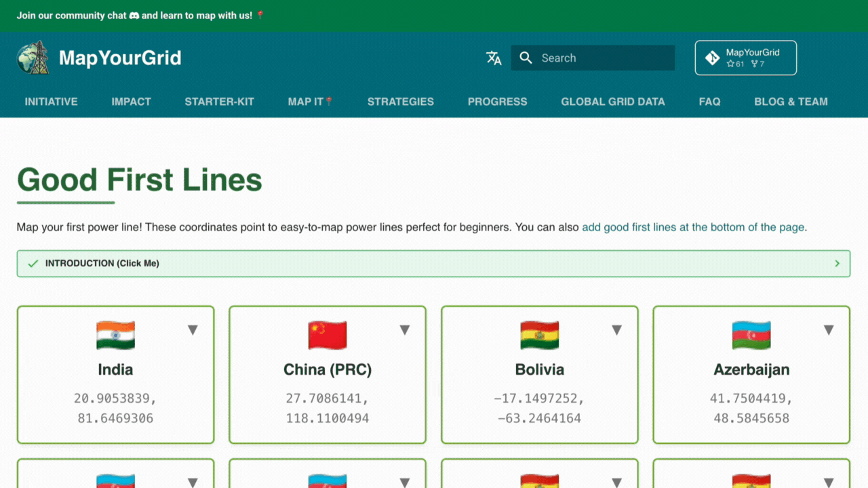Screen dimensions: 868x488
Task: Click Bolivia longitude -63.2464164
Action: [540, 418]
